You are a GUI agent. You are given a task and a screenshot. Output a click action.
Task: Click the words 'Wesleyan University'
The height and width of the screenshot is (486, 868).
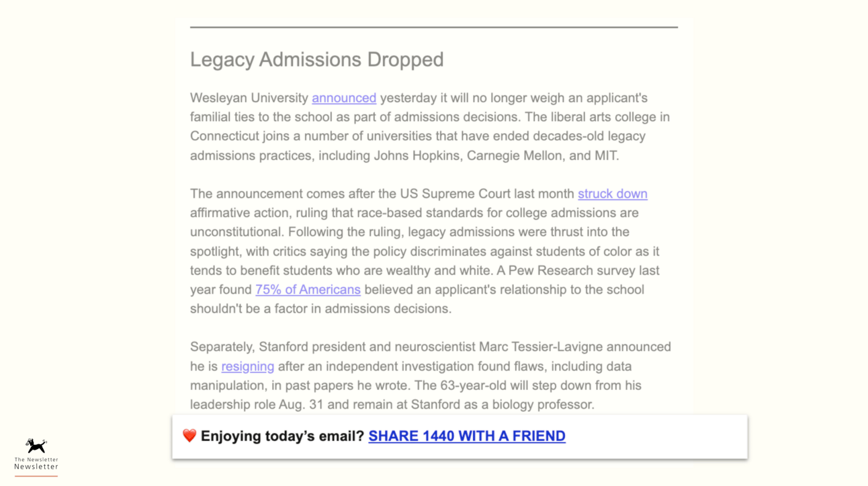(x=249, y=98)
